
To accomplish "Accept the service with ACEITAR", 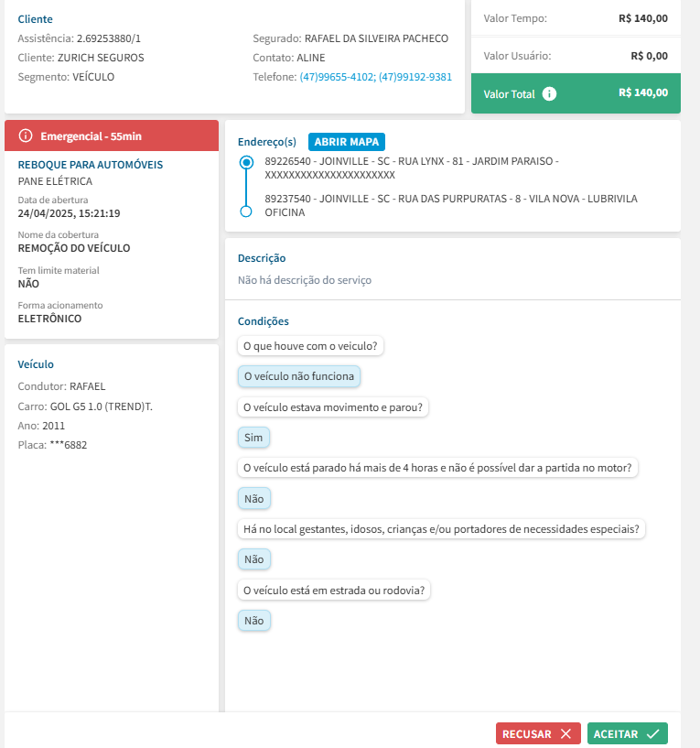I will pyautogui.click(x=627, y=733).
